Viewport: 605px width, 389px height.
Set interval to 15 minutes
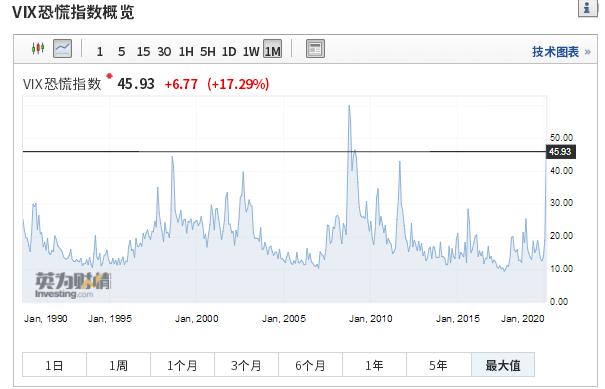click(x=143, y=51)
